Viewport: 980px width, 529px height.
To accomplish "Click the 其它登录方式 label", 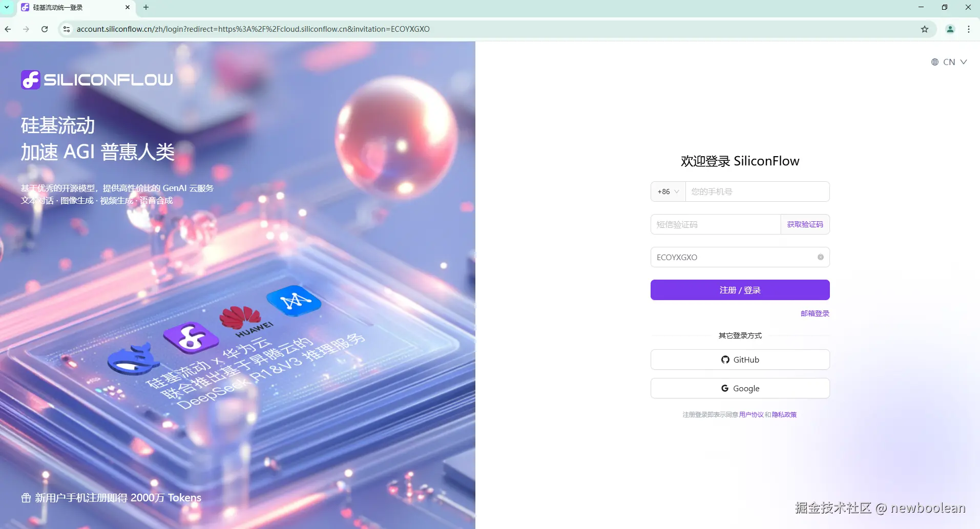I will (740, 335).
